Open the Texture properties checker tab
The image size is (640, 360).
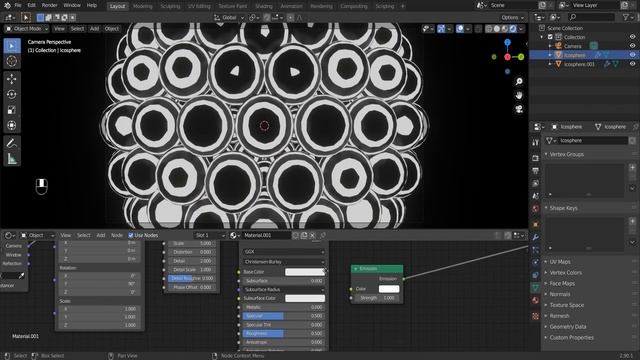click(x=536, y=316)
